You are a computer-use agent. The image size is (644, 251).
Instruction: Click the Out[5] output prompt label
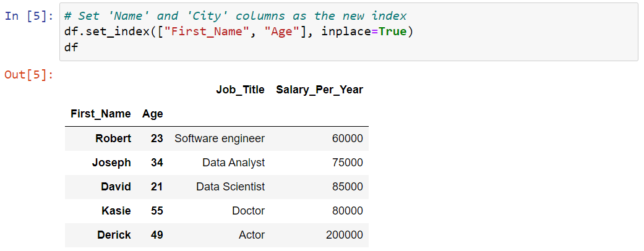coord(28,75)
